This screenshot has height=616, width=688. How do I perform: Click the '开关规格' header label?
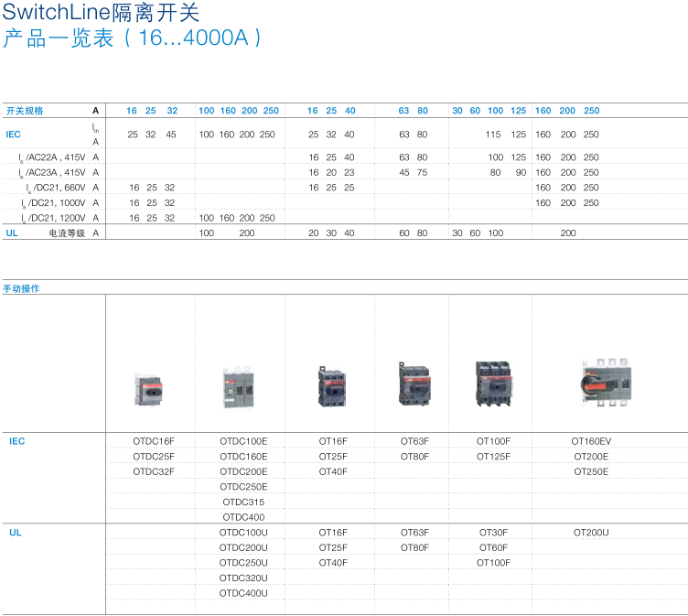coord(25,111)
